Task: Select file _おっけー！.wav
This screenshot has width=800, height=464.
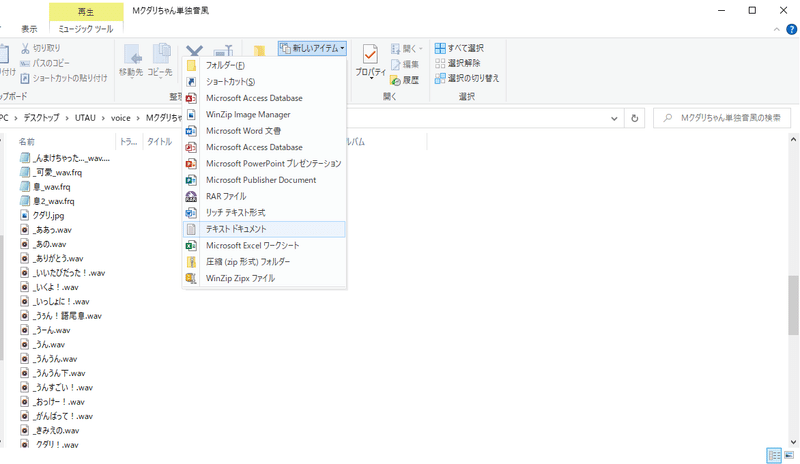Action: [52, 402]
